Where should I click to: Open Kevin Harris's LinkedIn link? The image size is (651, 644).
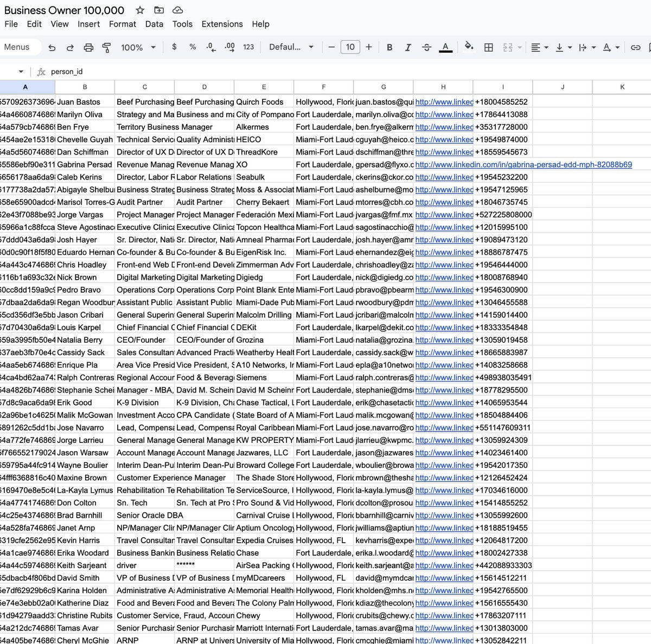[x=444, y=540]
